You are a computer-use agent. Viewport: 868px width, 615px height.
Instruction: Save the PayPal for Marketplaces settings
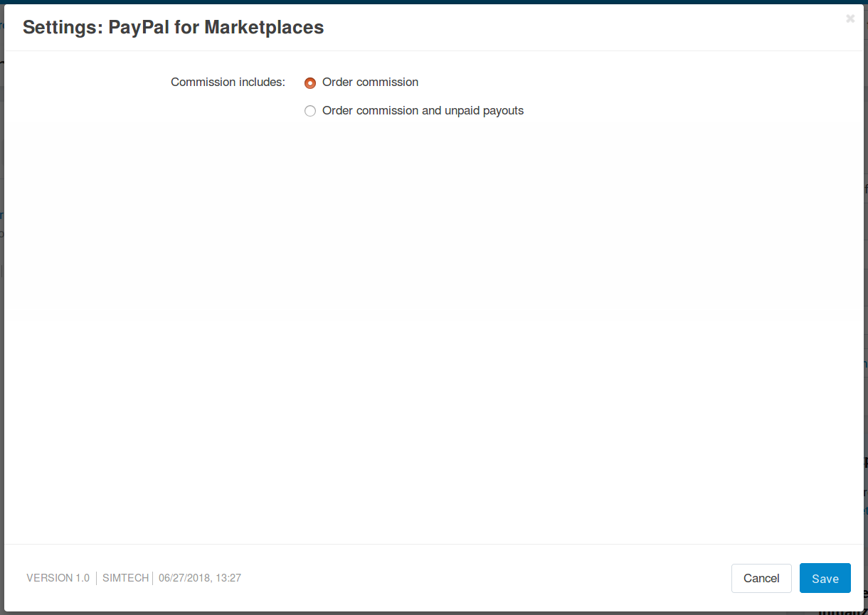tap(825, 578)
